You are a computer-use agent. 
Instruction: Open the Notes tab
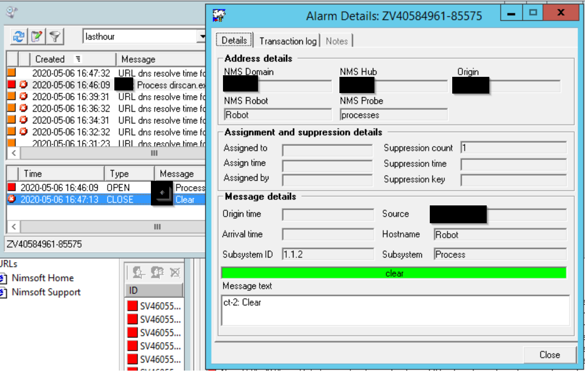tap(337, 41)
